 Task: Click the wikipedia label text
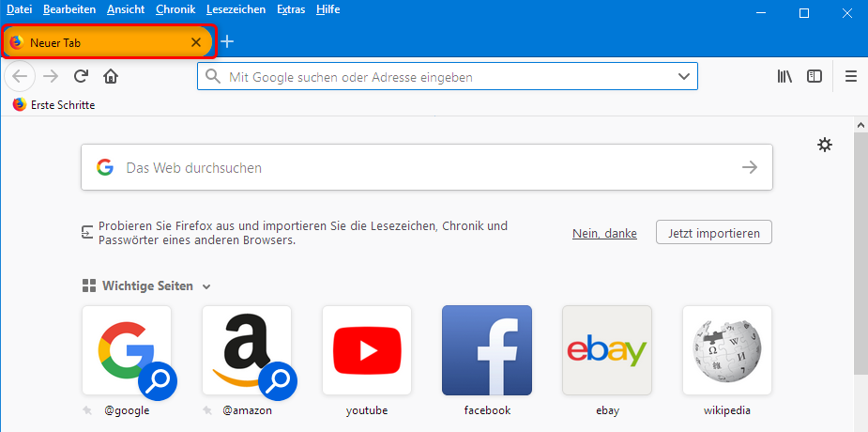coord(727,410)
